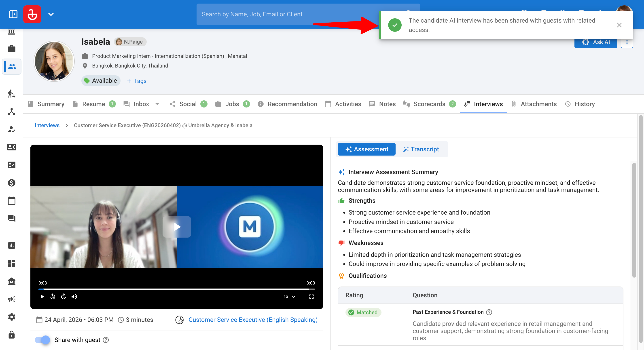Enter fullscreen video mode
This screenshot has width=644, height=350.
pyautogui.click(x=311, y=297)
